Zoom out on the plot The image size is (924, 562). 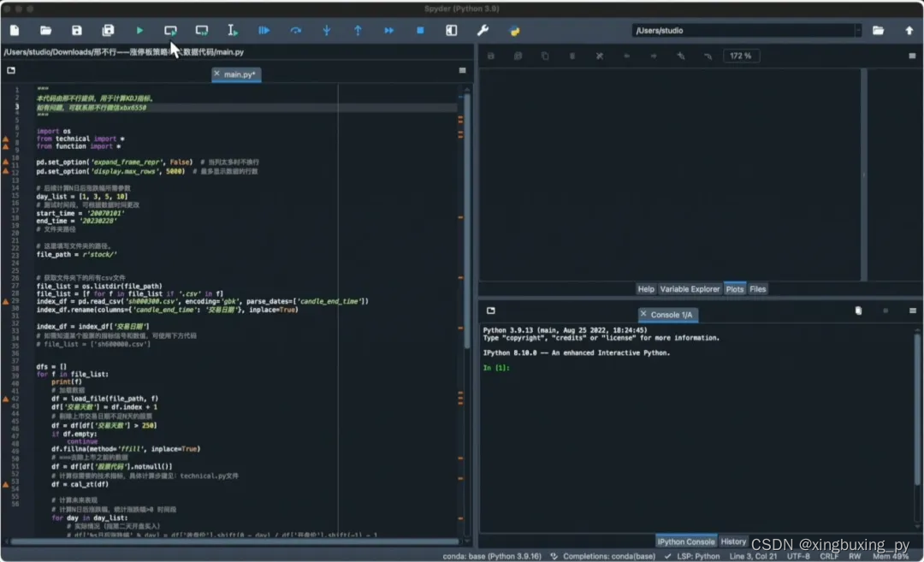tap(708, 56)
